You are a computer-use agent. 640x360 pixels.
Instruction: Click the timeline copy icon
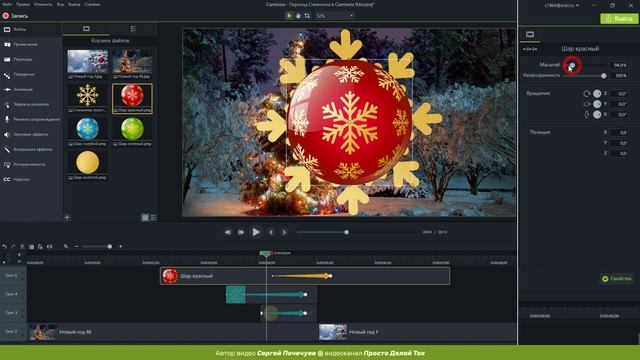pos(31,247)
